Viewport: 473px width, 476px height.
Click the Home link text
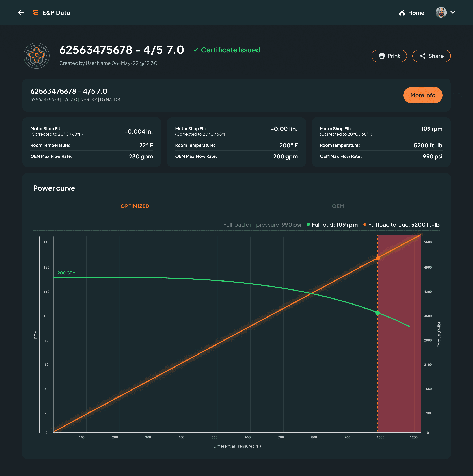[x=416, y=13]
